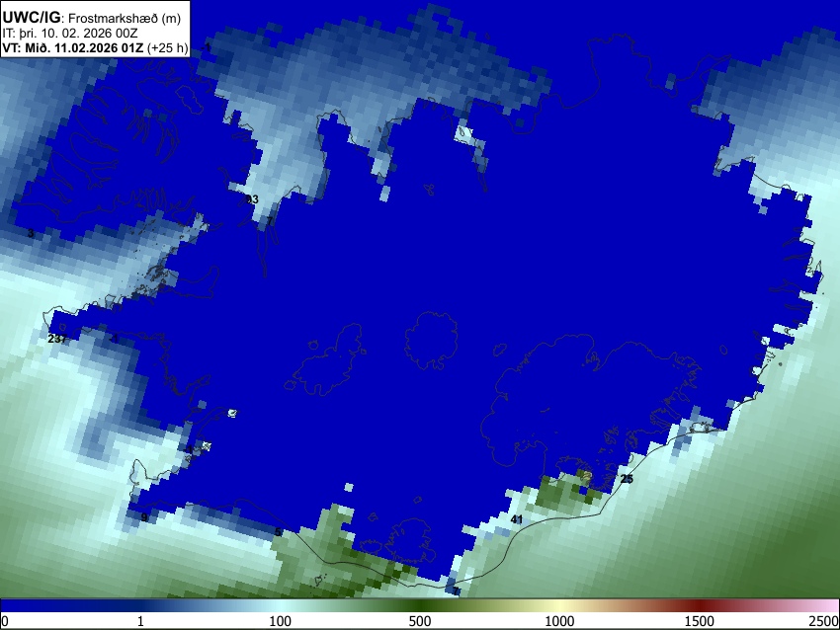
Task: Click the color scale tick label '1500'
Action: (700, 621)
